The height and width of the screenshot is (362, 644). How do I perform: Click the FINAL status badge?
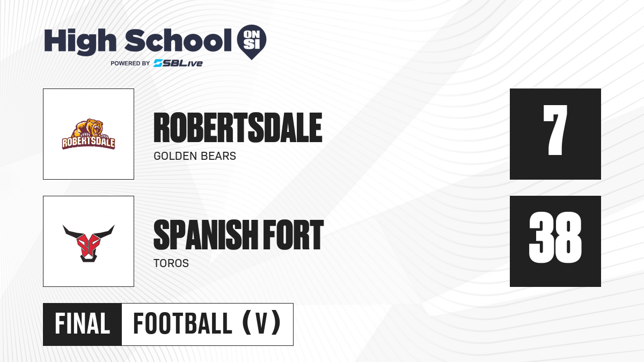83,324
